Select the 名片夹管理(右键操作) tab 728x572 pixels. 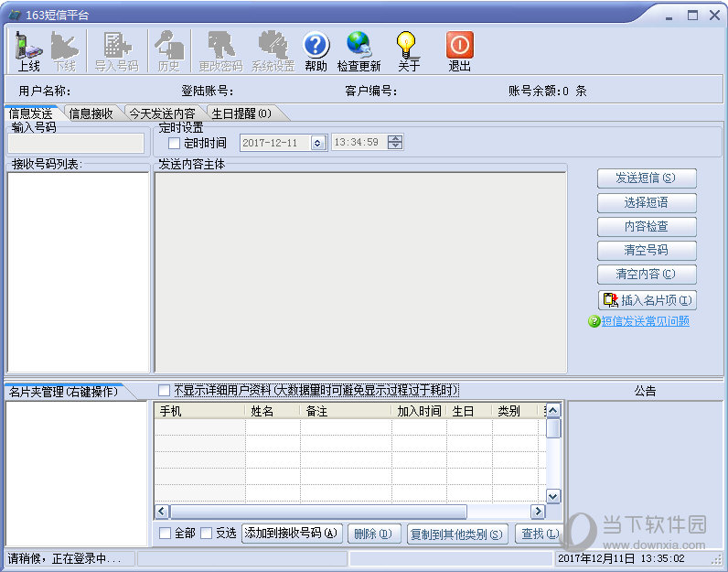pyautogui.click(x=64, y=392)
